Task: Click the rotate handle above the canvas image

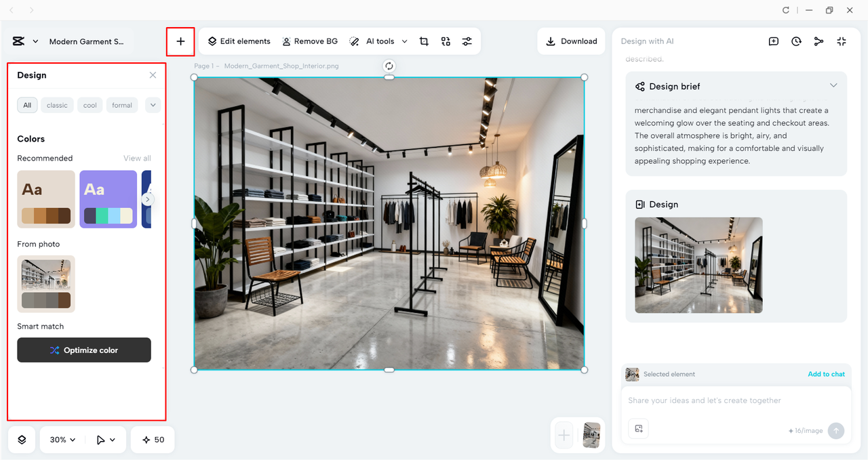Action: 389,66
